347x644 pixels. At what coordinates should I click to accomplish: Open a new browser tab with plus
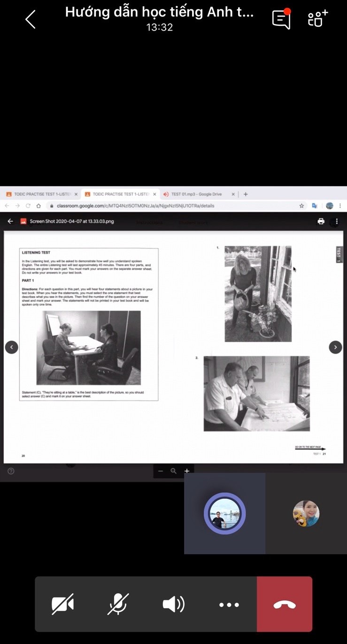click(245, 194)
